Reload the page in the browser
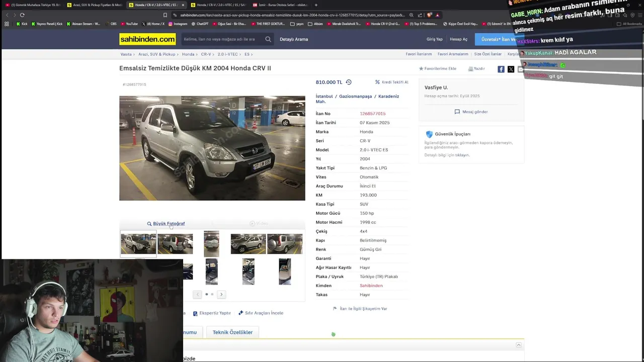 point(22,15)
